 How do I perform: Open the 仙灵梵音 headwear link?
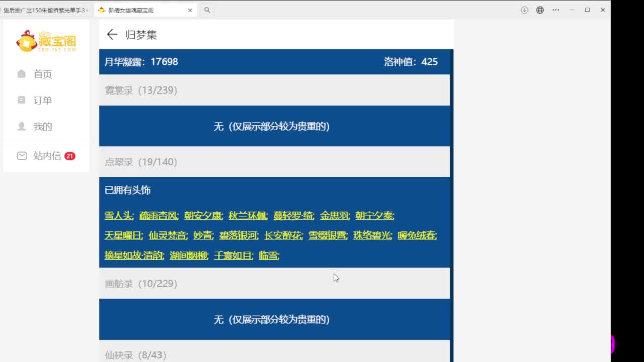pos(168,235)
